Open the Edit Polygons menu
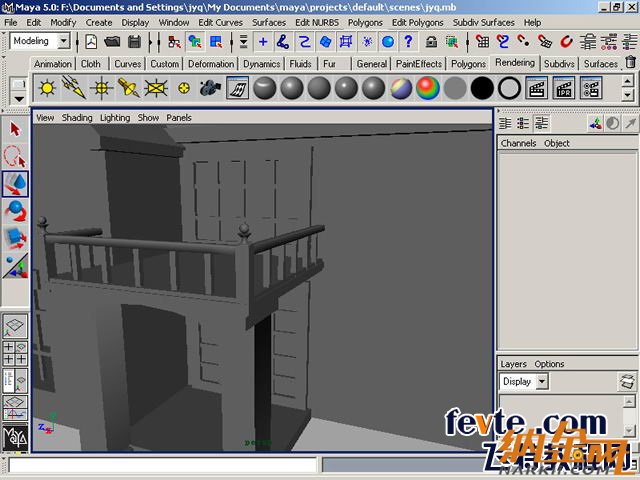 418,22
